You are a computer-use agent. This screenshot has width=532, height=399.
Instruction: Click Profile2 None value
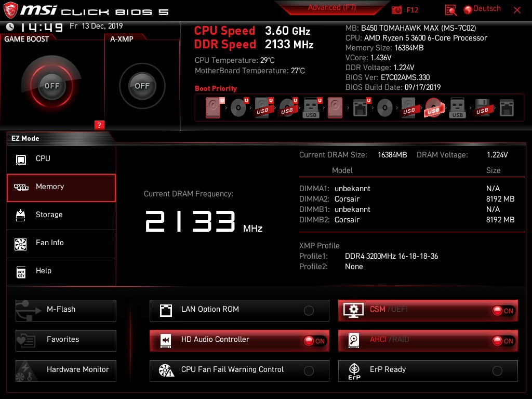pos(354,267)
